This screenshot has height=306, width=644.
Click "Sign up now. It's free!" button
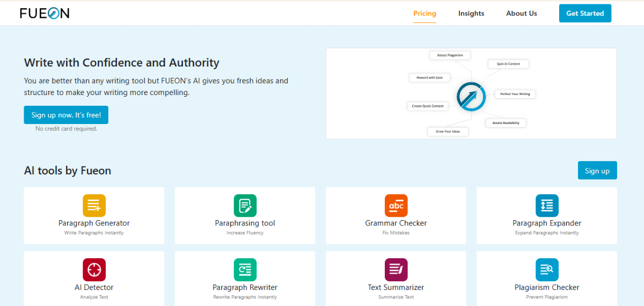[66, 115]
